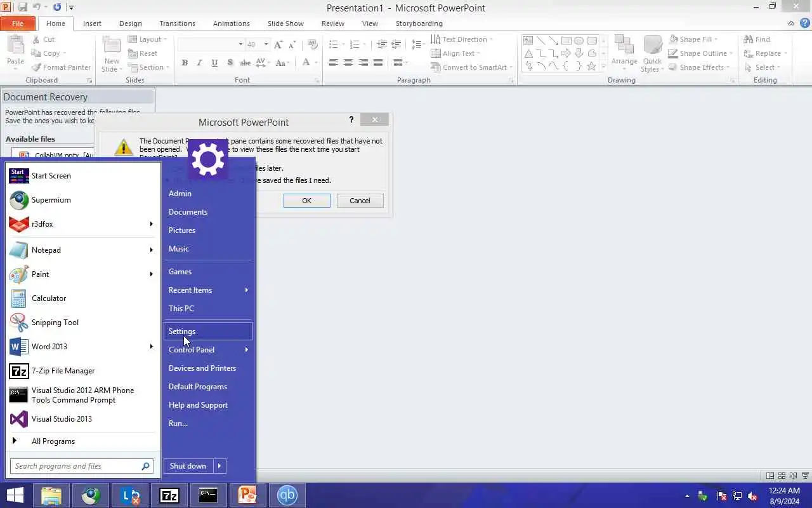Screen dimensions: 812x508
Task: Expand the Notepad jump list arrow
Action: (151, 250)
